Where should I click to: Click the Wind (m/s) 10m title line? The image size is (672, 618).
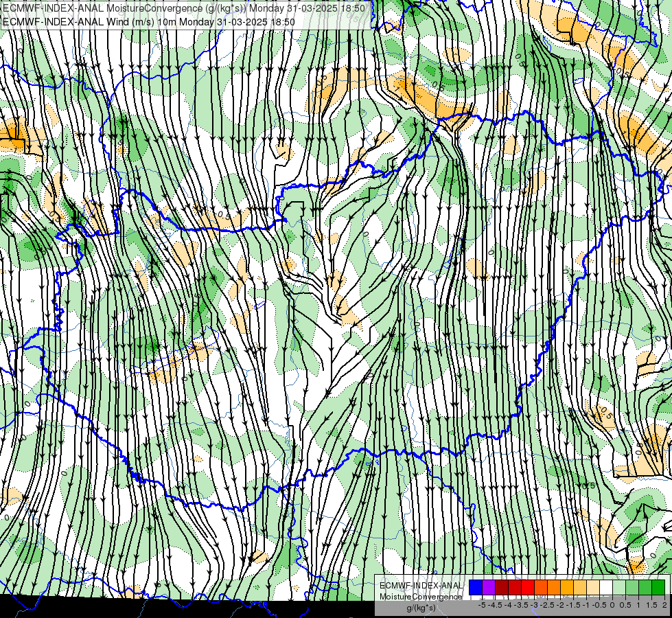coord(149,22)
